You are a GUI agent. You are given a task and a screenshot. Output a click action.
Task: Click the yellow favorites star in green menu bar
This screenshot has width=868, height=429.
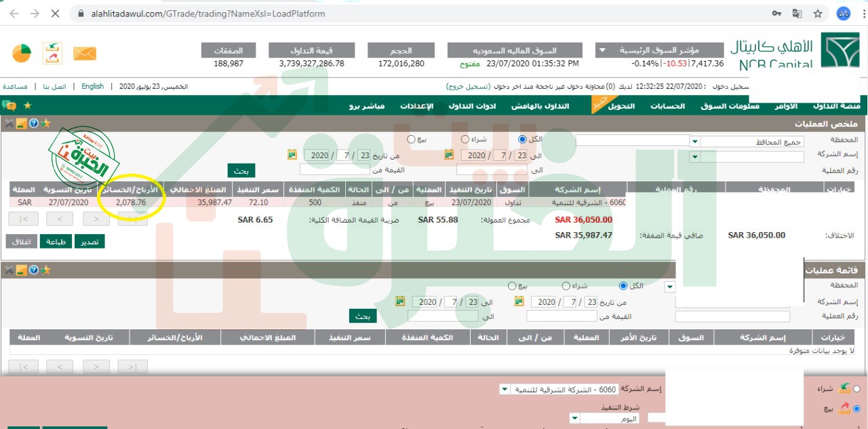[x=28, y=106]
